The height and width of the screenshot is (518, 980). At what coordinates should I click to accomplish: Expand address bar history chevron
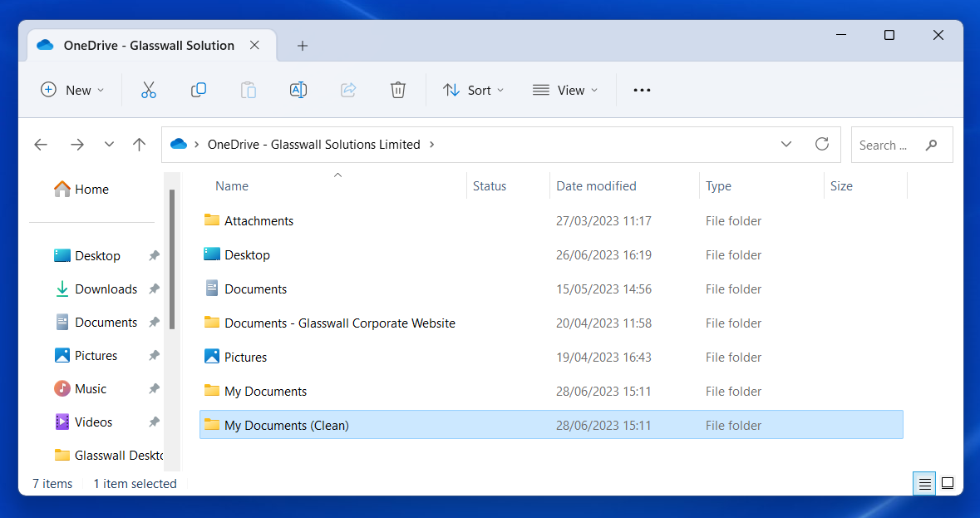coord(786,144)
